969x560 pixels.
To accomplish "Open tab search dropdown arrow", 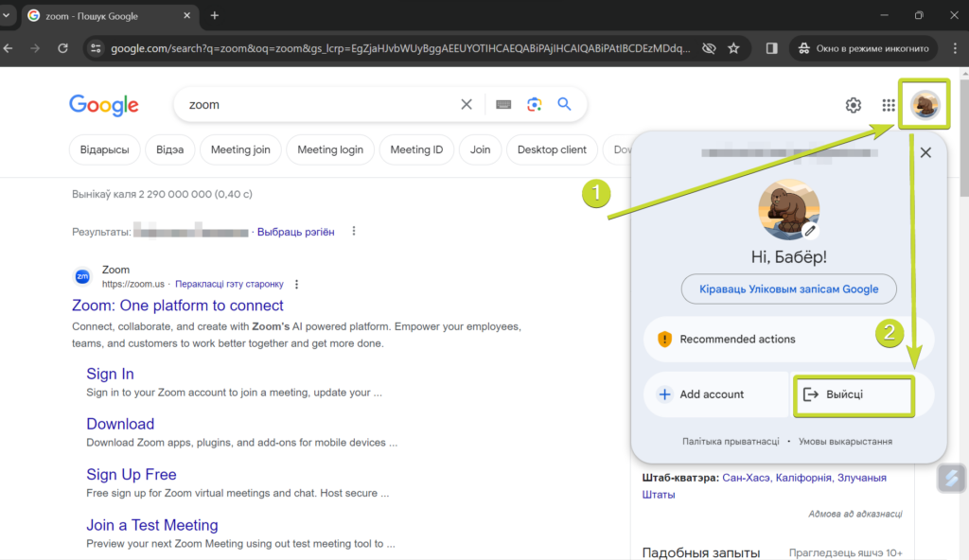I will point(7,15).
